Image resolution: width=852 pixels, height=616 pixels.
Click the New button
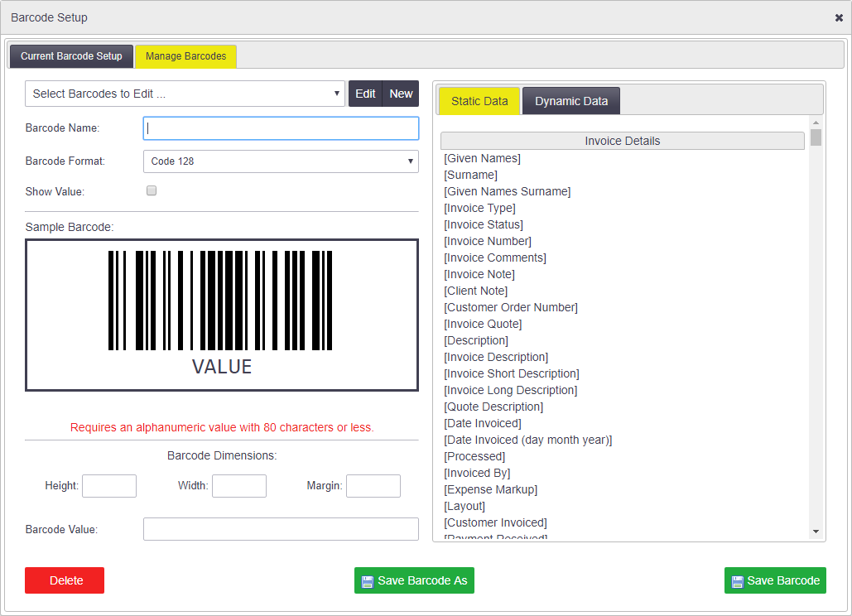click(x=401, y=94)
